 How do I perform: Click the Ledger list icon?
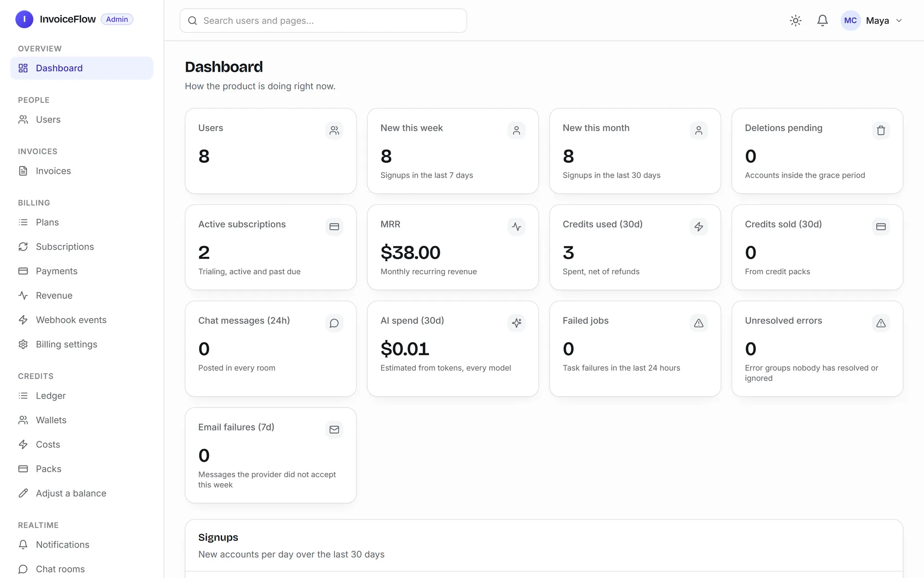pos(23,396)
